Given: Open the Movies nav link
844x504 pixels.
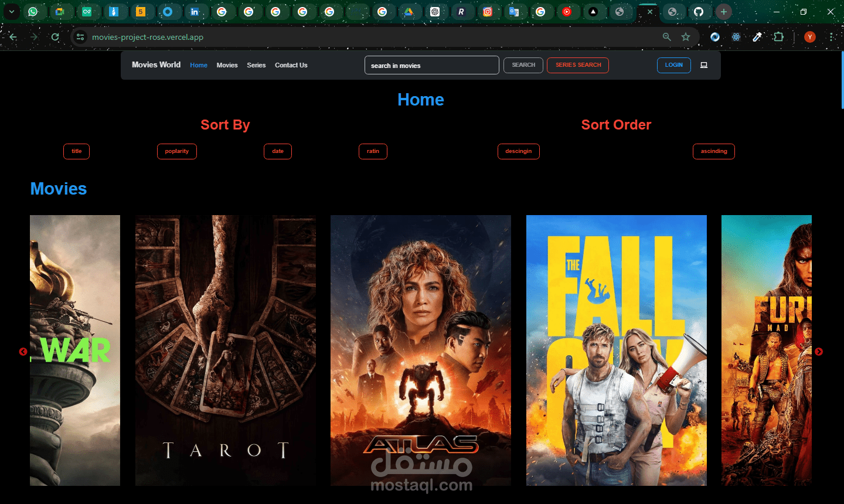Looking at the screenshot, I should point(227,65).
